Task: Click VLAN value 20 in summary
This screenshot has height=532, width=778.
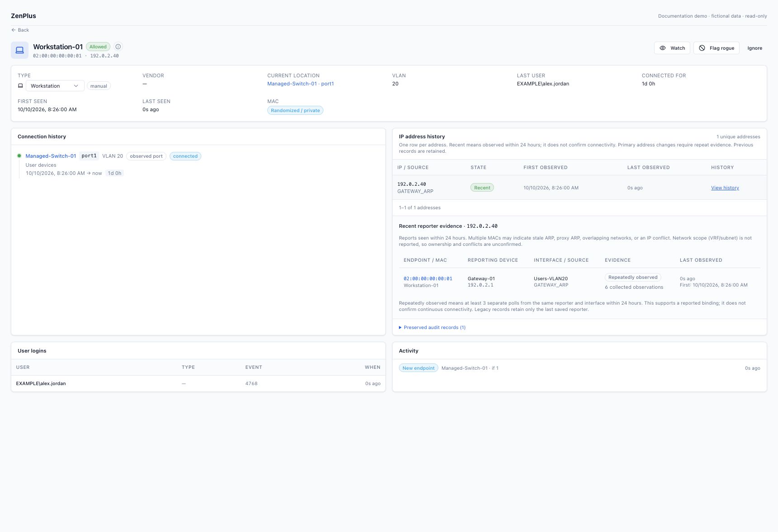Action: coord(395,84)
